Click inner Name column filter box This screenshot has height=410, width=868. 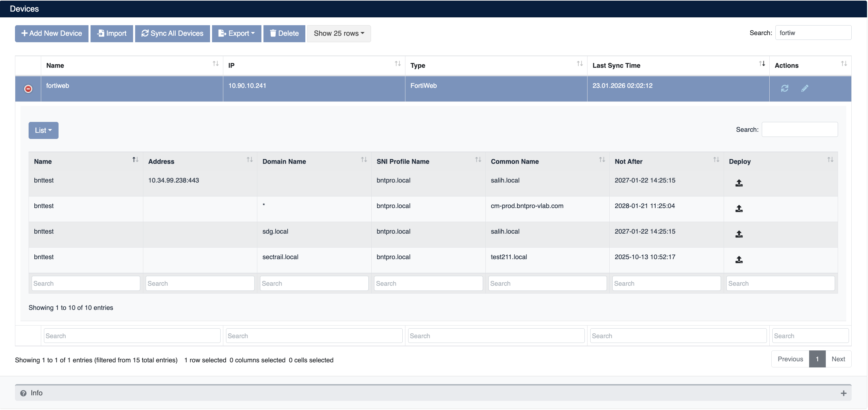click(86, 283)
